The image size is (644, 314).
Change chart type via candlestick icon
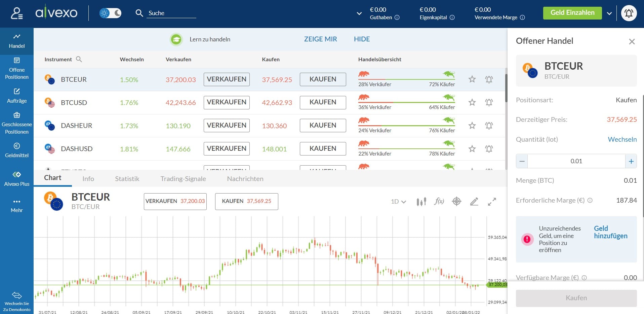coord(421,202)
